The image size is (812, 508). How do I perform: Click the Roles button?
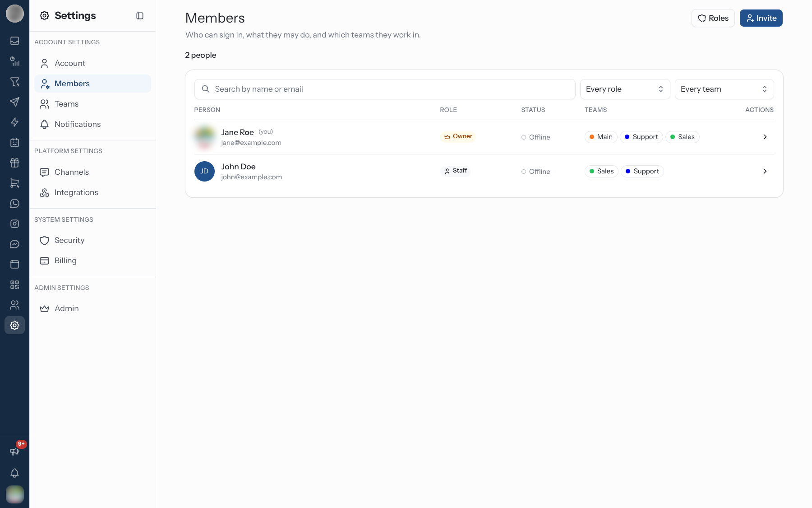713,18
